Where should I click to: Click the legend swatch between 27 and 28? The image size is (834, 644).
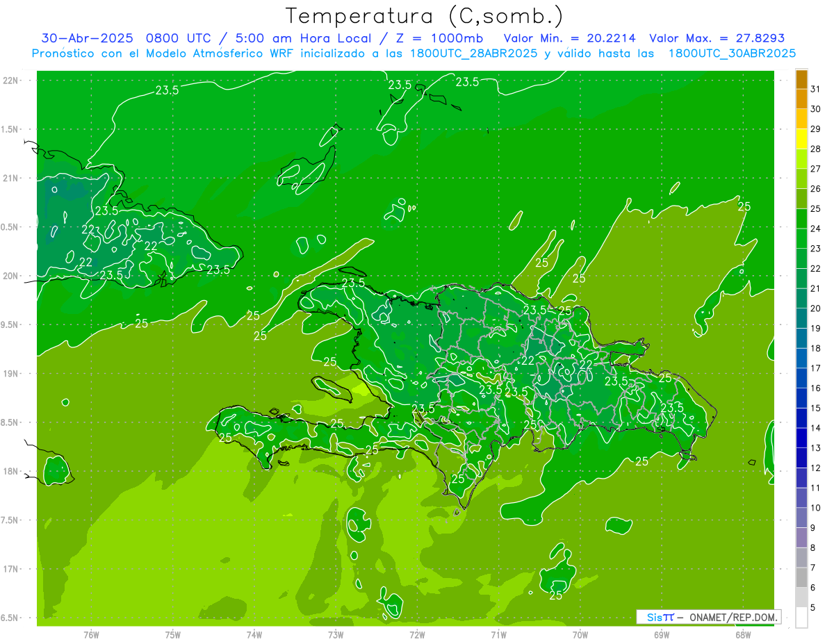pyautogui.click(x=801, y=158)
